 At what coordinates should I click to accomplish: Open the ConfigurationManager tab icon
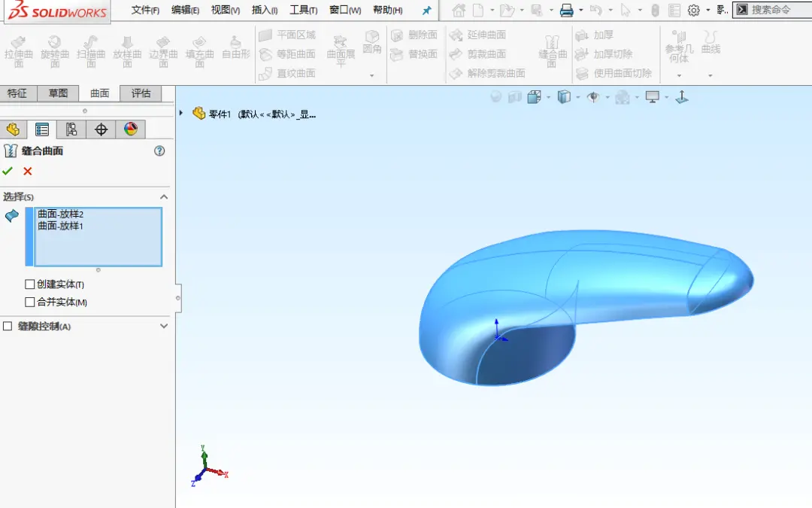[x=71, y=129]
